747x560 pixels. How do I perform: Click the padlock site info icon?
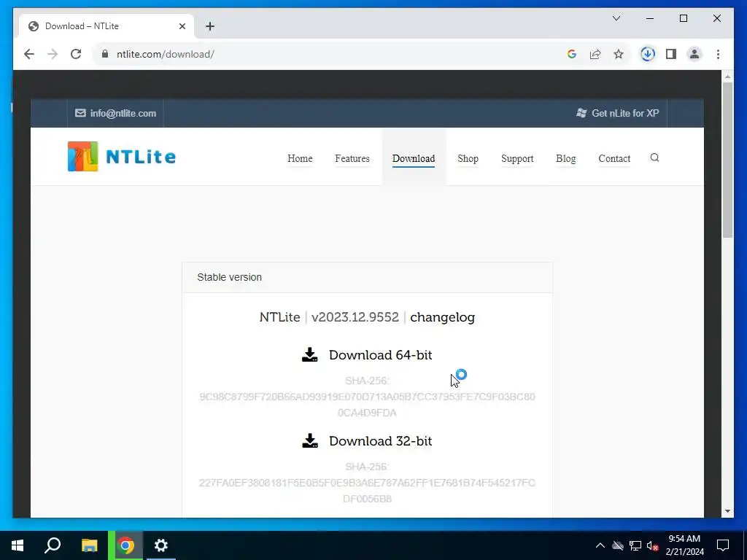[105, 54]
